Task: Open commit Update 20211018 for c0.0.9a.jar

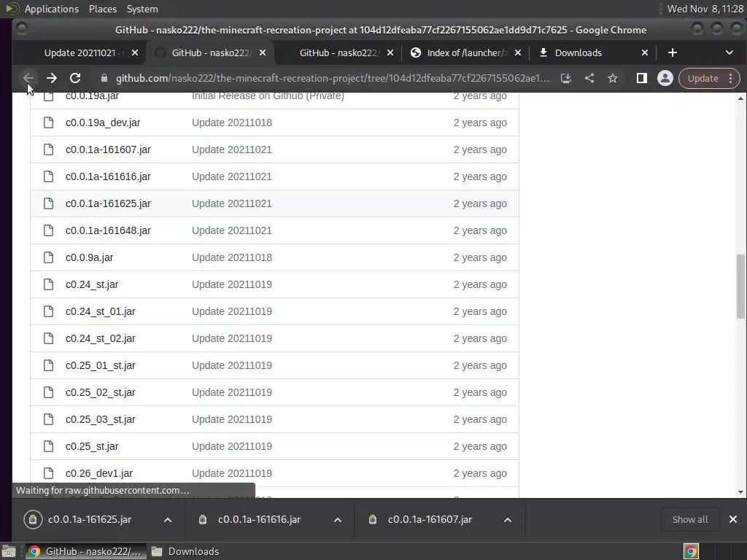Action: (232, 257)
